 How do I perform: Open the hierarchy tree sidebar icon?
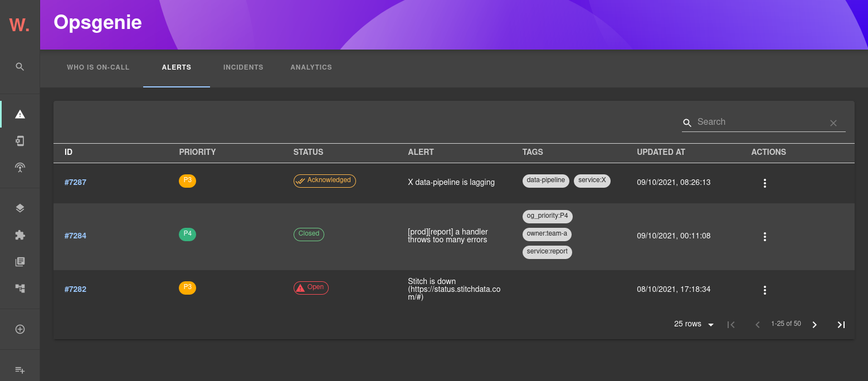pos(20,288)
